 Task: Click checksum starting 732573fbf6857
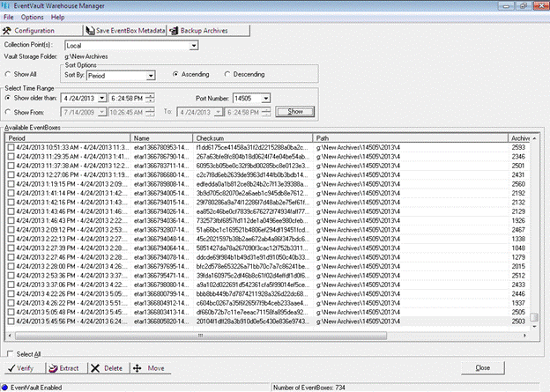253,220
